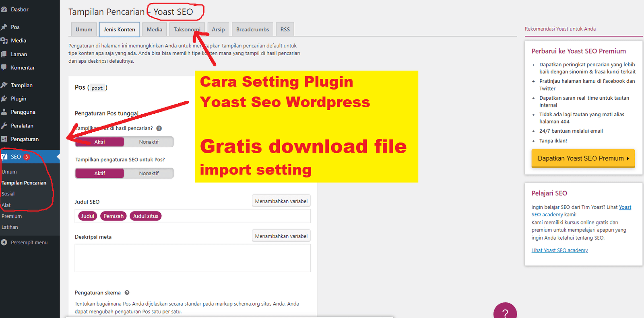Go to the Taksonomi tab

coord(187,29)
